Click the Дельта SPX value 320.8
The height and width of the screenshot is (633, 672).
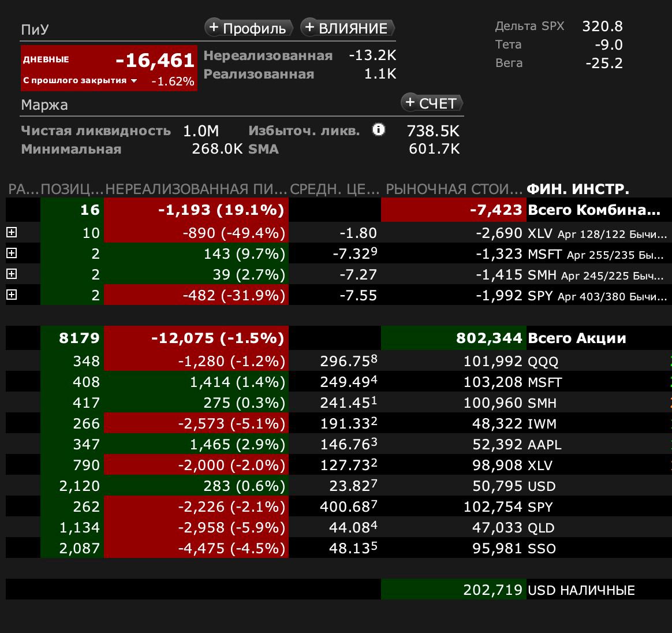(602, 26)
